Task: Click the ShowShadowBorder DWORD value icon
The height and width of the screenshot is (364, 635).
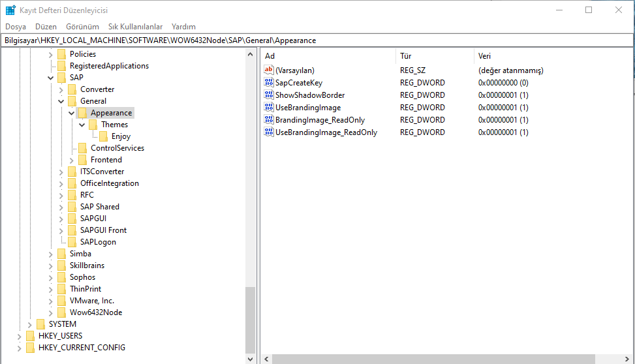Action: click(x=269, y=95)
